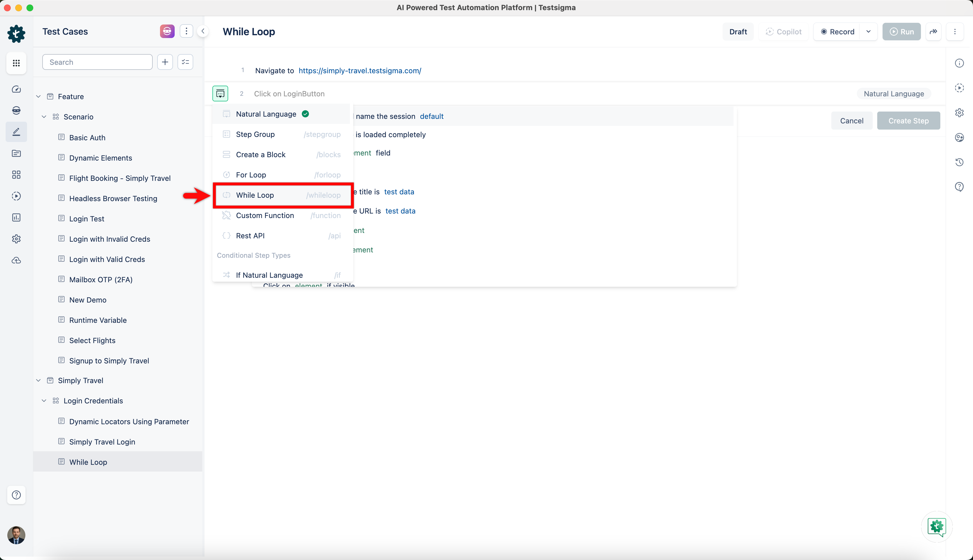973x560 pixels.
Task: Open the simply-travel.testsigma.com link
Action: tap(359, 71)
